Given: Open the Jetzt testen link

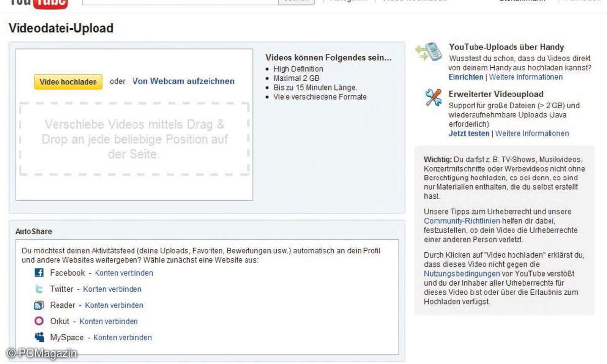Looking at the screenshot, I should click(469, 133).
